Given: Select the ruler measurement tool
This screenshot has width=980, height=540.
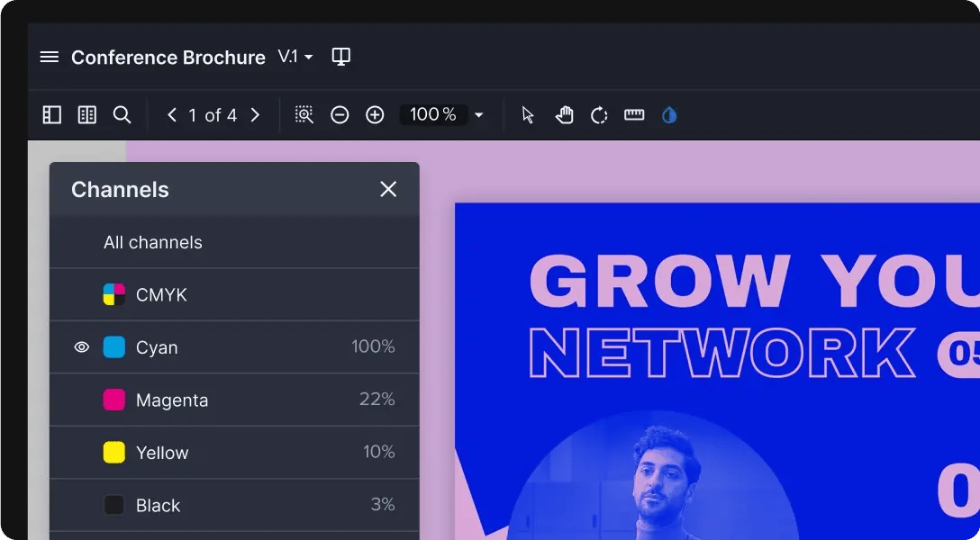Looking at the screenshot, I should coord(634,115).
